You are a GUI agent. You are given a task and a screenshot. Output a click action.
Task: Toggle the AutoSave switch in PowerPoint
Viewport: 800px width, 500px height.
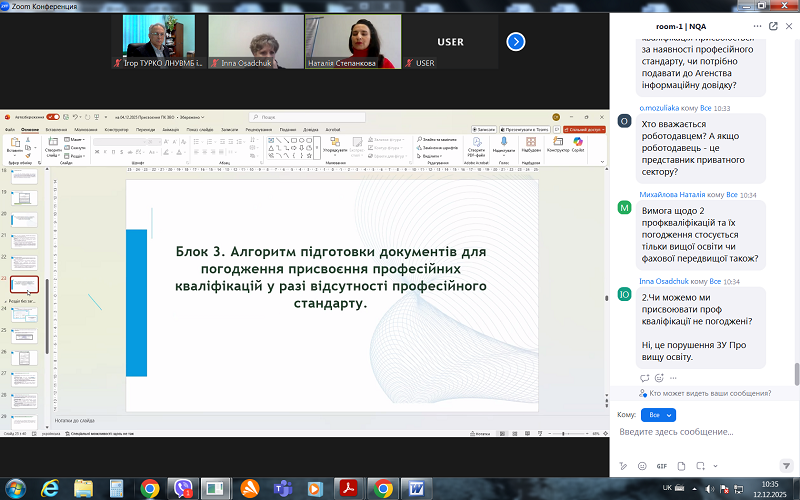52,116
